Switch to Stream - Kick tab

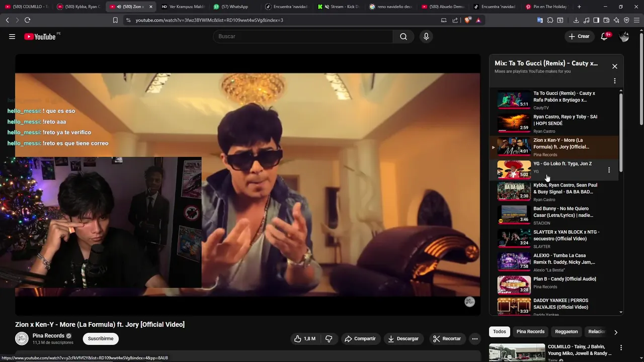[x=340, y=7]
